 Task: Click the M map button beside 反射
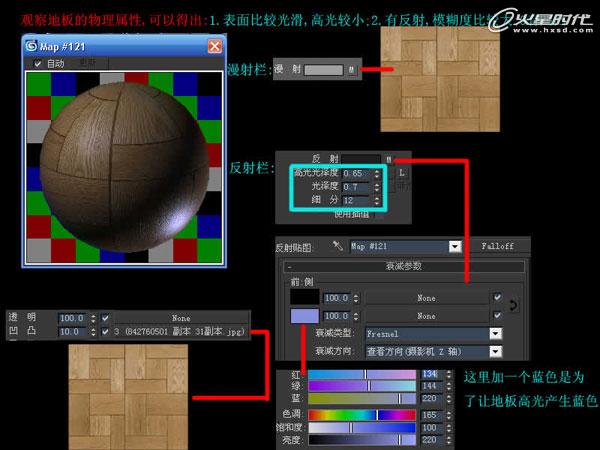tap(389, 160)
